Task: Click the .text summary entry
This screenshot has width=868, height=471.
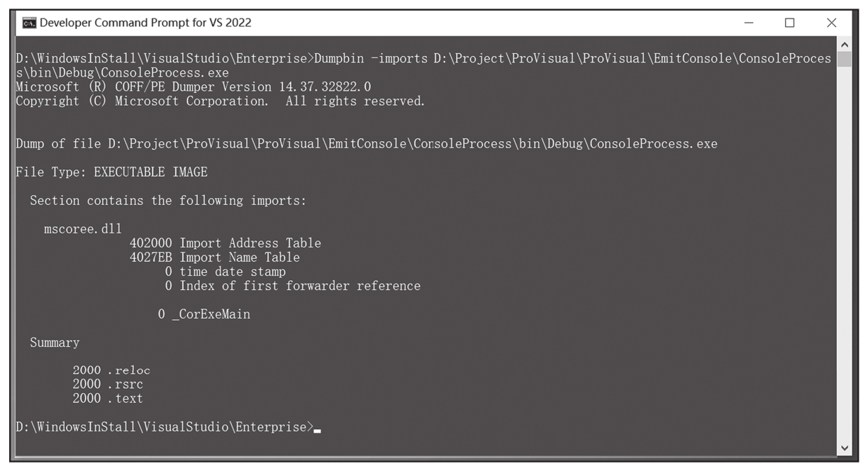Action: 108,399
